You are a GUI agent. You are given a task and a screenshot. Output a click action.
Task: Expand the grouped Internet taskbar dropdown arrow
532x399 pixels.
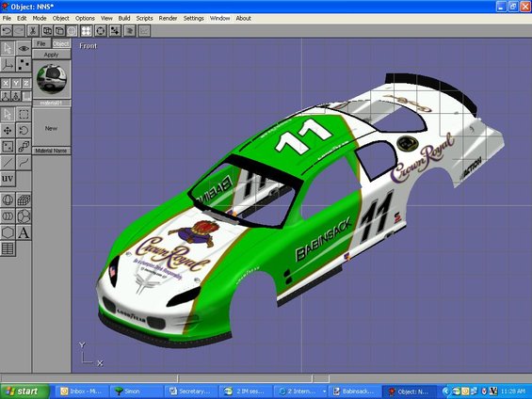tap(324, 391)
